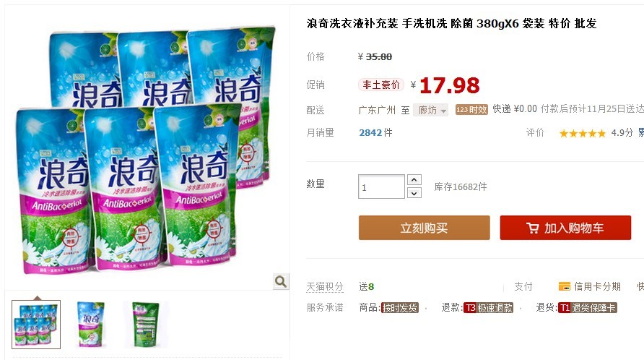Click the magnifier zoom icon on product image
644x360 pixels.
tap(281, 281)
